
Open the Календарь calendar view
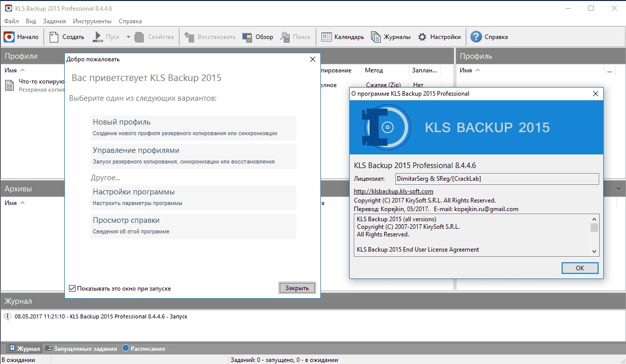342,37
